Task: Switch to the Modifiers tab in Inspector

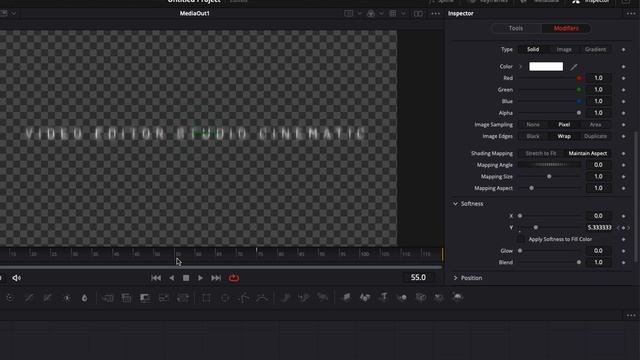Action: 566,28
